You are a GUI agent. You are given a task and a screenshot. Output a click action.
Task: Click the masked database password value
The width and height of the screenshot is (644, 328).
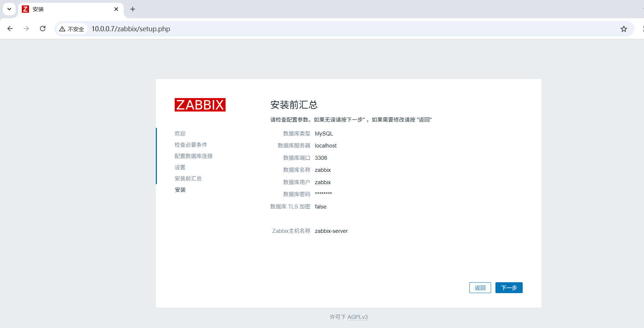pos(323,194)
